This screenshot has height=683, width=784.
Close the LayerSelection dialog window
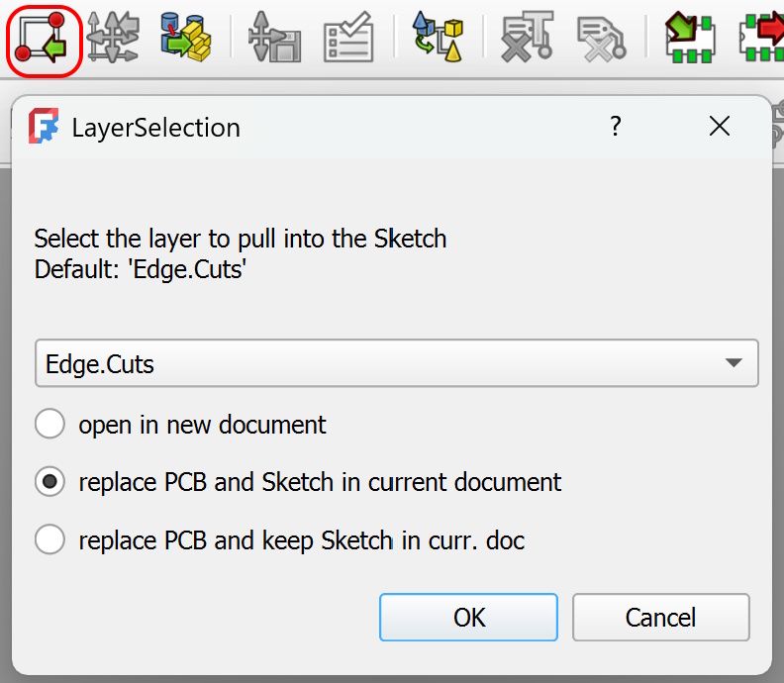point(720,127)
